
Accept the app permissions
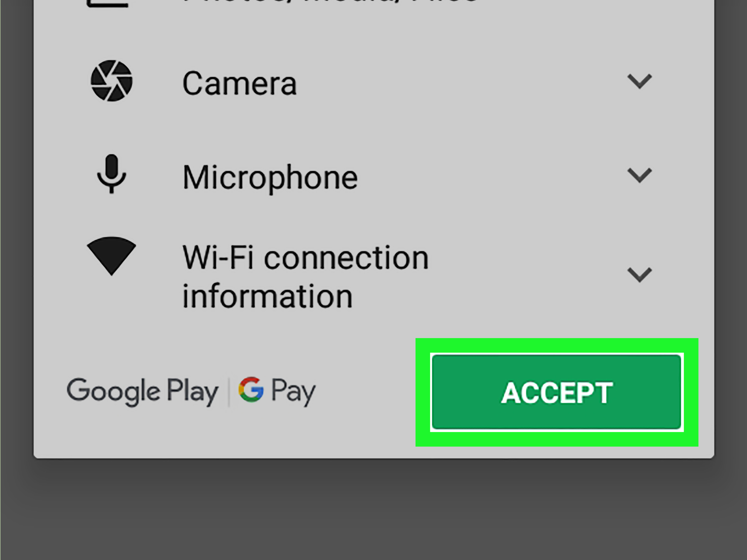tap(557, 392)
